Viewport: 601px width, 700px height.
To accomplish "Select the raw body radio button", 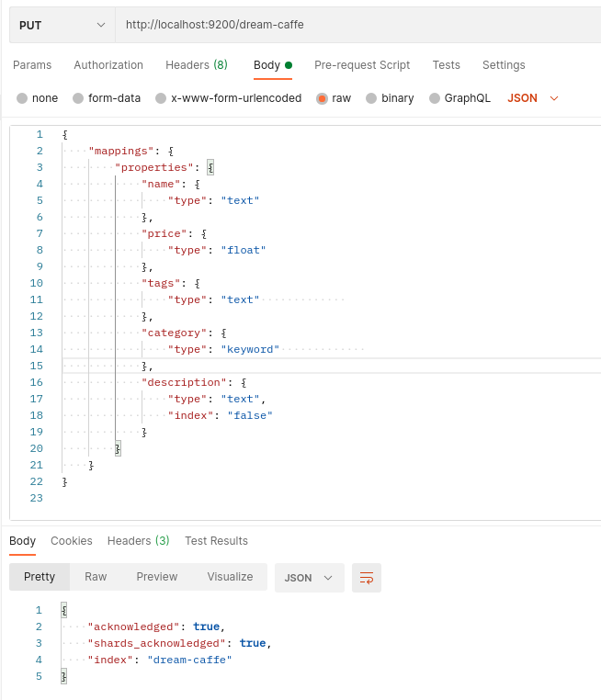I will coord(322,98).
